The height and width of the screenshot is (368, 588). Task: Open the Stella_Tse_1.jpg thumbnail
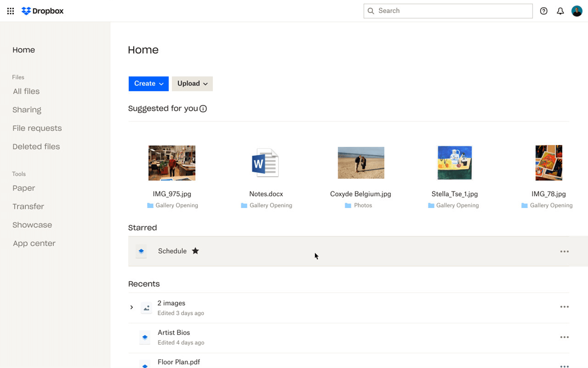(x=454, y=163)
